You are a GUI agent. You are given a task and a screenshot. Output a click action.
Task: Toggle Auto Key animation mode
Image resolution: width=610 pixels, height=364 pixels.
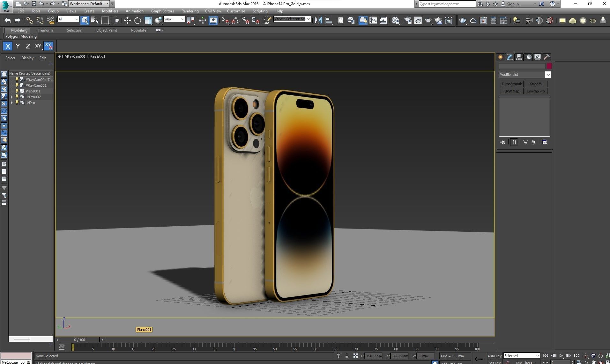495,356
